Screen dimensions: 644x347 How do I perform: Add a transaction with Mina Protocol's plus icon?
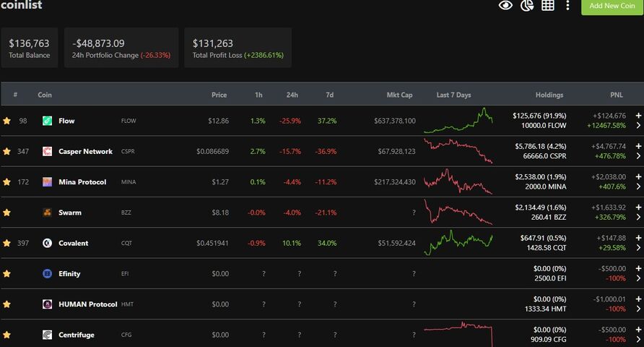point(638,176)
